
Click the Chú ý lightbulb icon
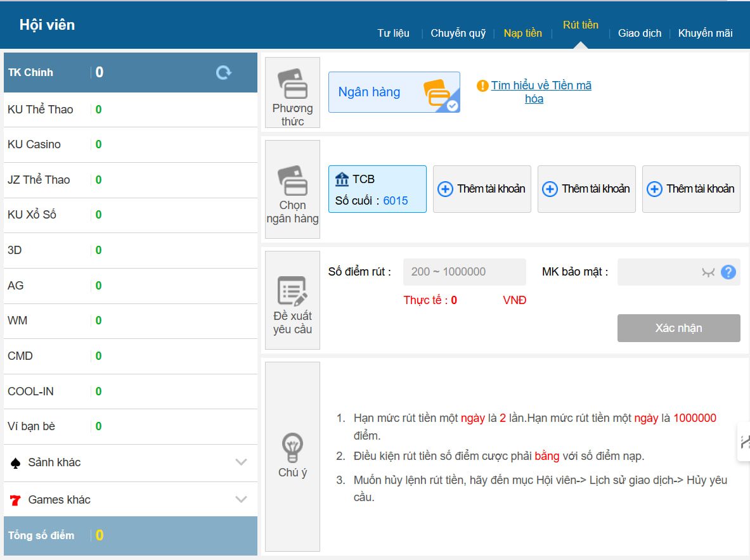[x=292, y=448]
